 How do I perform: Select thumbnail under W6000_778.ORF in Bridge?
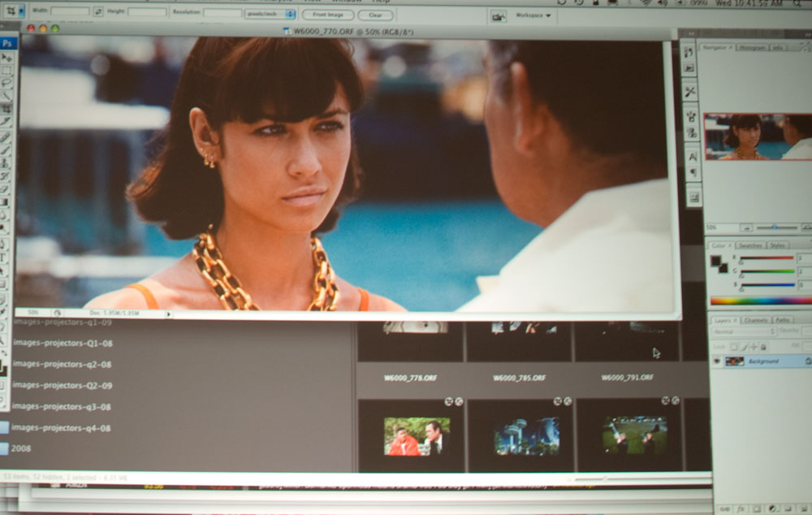coord(417,436)
